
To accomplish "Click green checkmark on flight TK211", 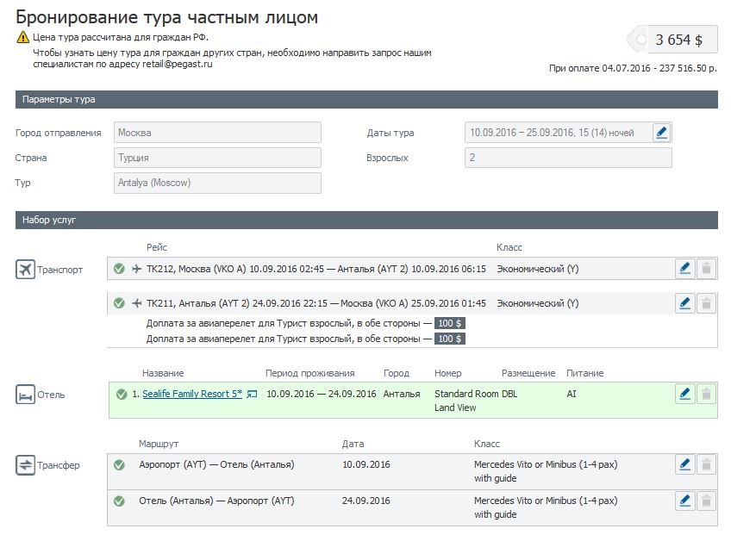I will coord(119,303).
